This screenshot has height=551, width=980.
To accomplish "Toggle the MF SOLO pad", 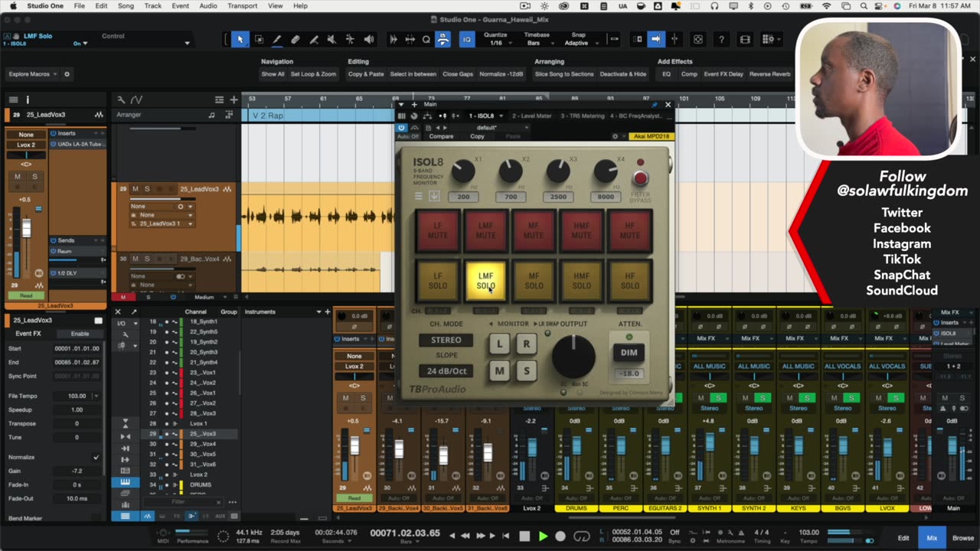I will [534, 281].
